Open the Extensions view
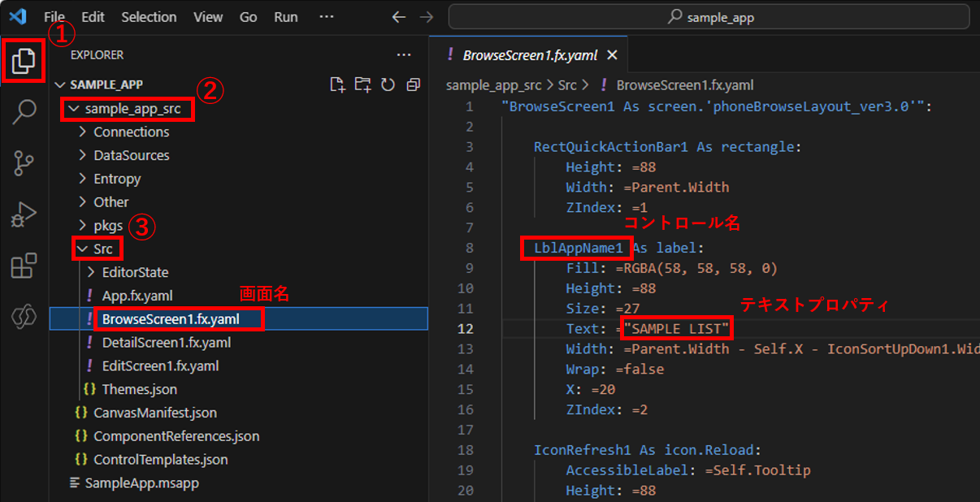 24,266
